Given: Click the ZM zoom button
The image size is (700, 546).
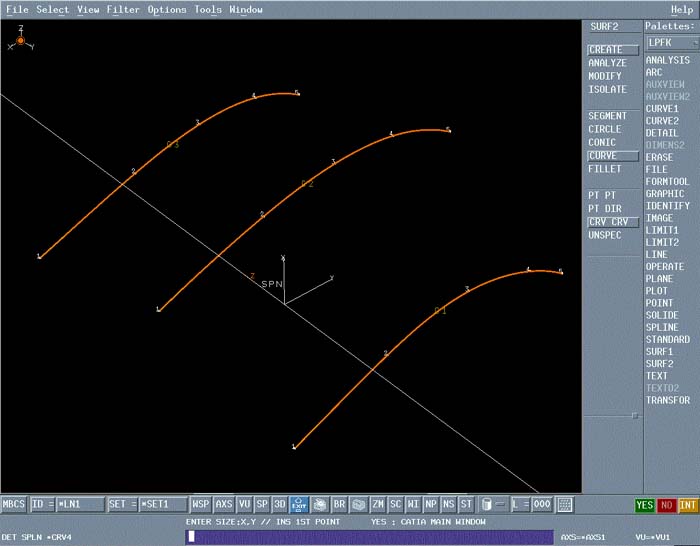Looking at the screenshot, I should (378, 504).
